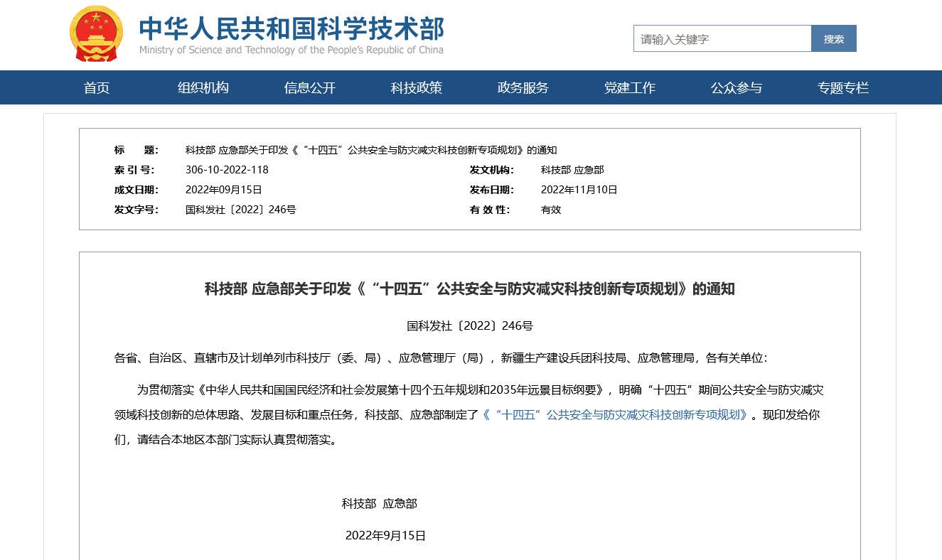The image size is (942, 560).
Task: Click the 成文日期 value 2022年09月15日
Action: pyautogui.click(x=224, y=190)
